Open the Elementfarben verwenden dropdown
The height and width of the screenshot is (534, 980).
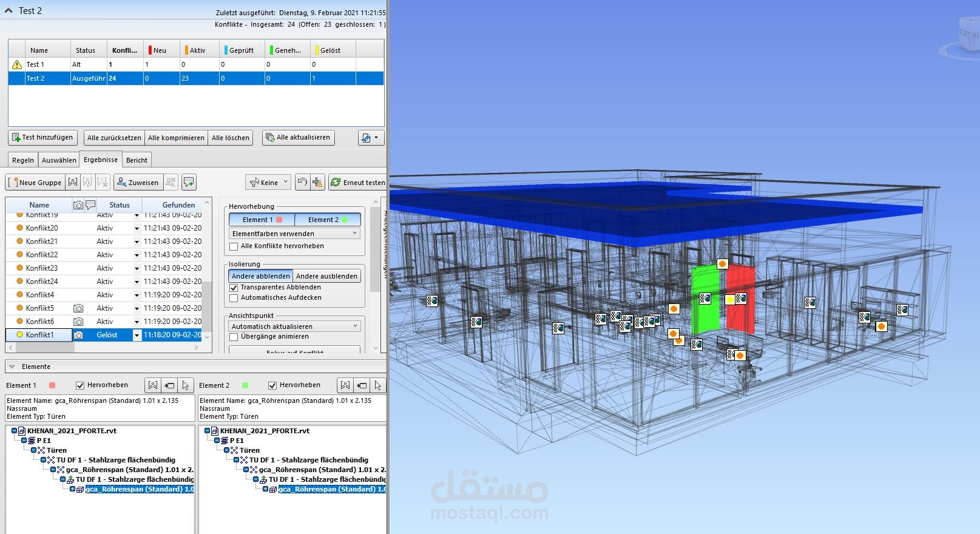pyautogui.click(x=295, y=234)
